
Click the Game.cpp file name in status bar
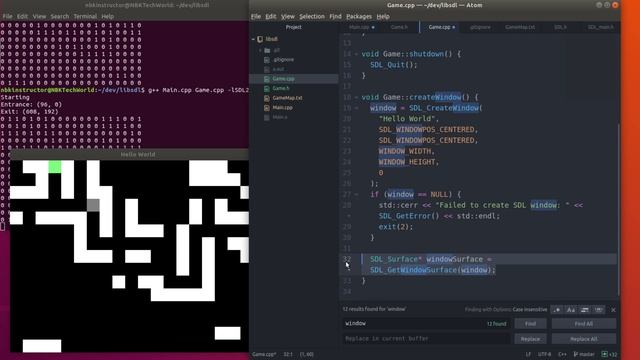(x=264, y=354)
